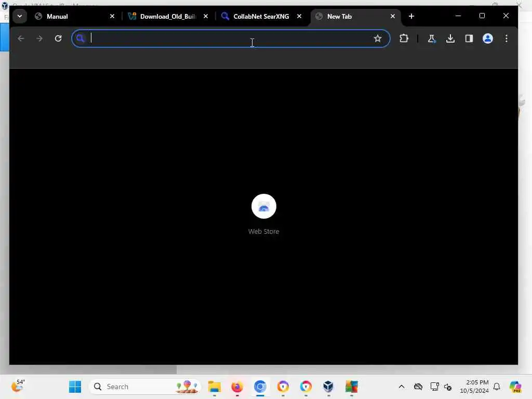Open the notifications bell
This screenshot has height=399, width=532.
click(x=497, y=387)
